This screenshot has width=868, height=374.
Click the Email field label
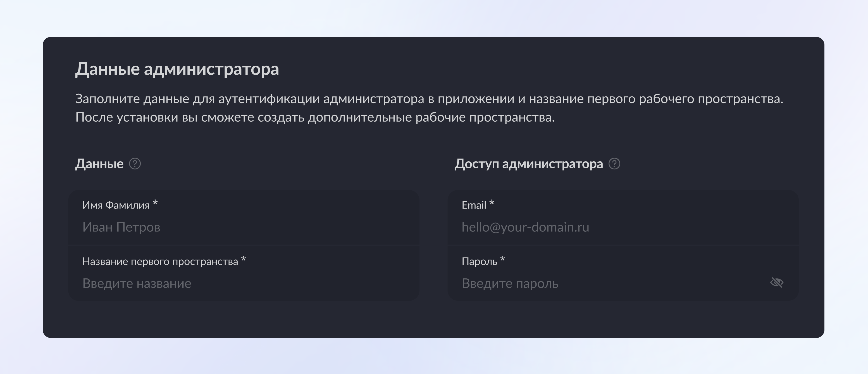474,205
